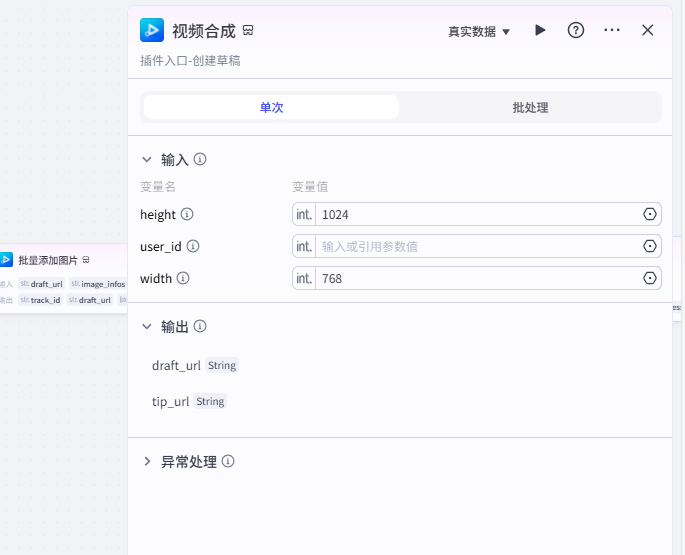Viewport: 685px width, 555px height.
Task: Collapse the 输入 section chevron
Action: 147,160
